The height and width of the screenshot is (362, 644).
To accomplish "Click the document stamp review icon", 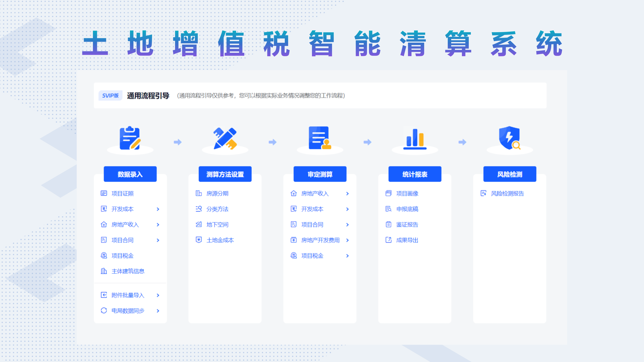I will coord(320,138).
